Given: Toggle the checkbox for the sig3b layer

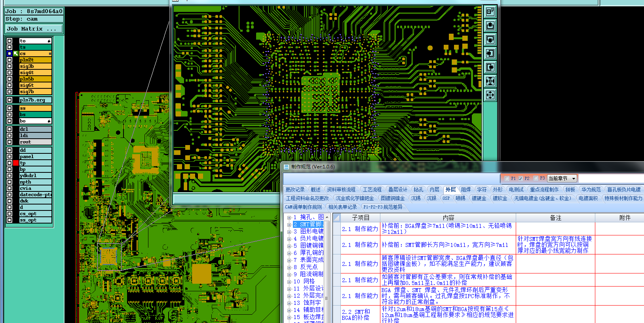Looking at the screenshot, I should (9, 66).
